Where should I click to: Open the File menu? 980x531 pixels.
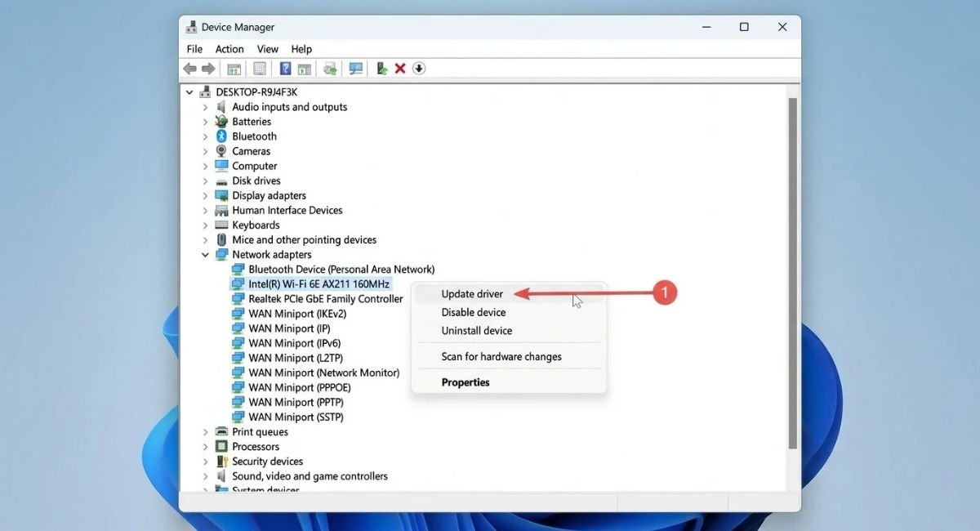[x=194, y=49]
